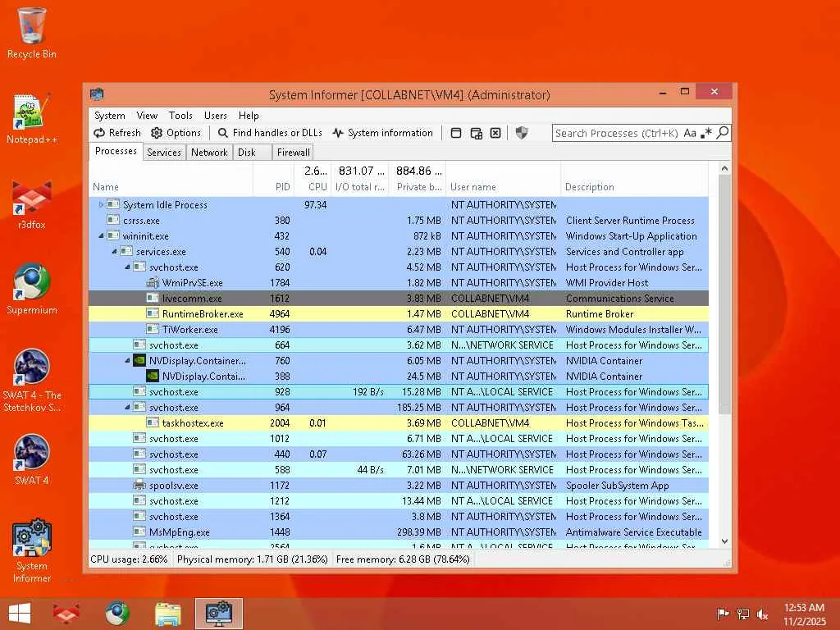The width and height of the screenshot is (840, 630).
Task: Click the Physical memory status entry
Action: click(x=253, y=559)
